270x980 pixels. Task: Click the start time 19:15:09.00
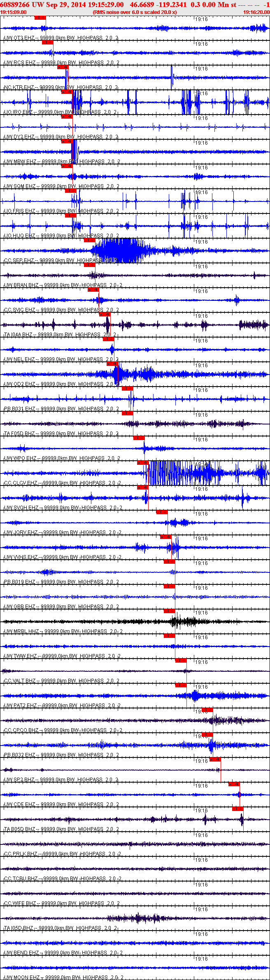(14, 12)
